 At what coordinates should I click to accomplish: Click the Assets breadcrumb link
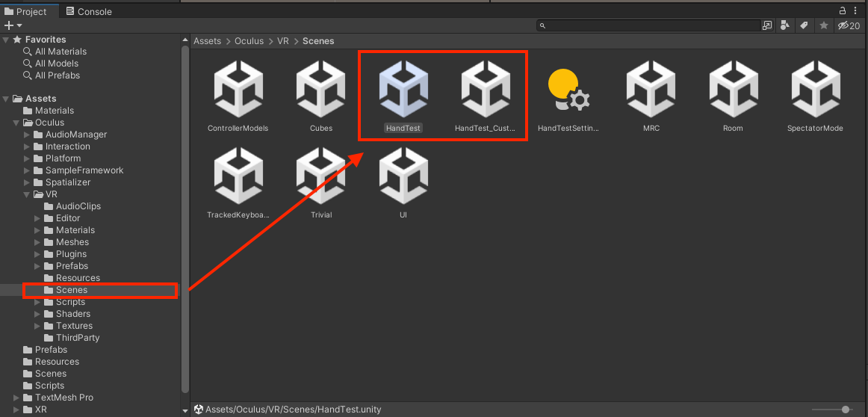pos(206,41)
